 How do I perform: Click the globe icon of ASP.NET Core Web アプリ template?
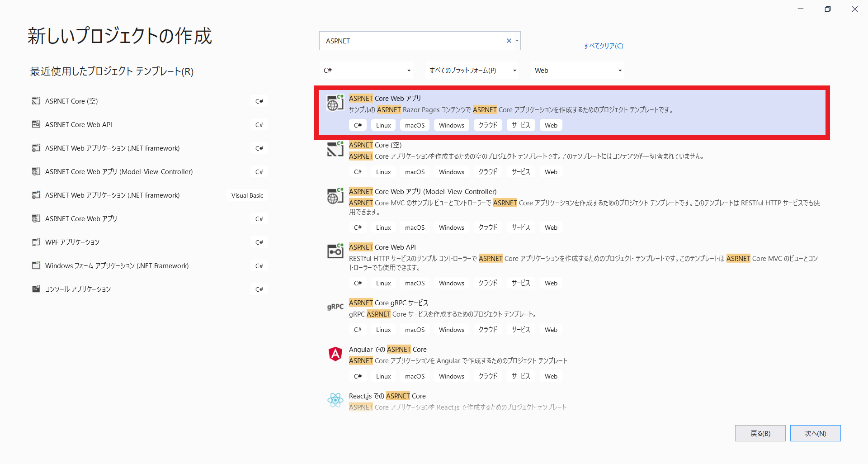(x=335, y=103)
